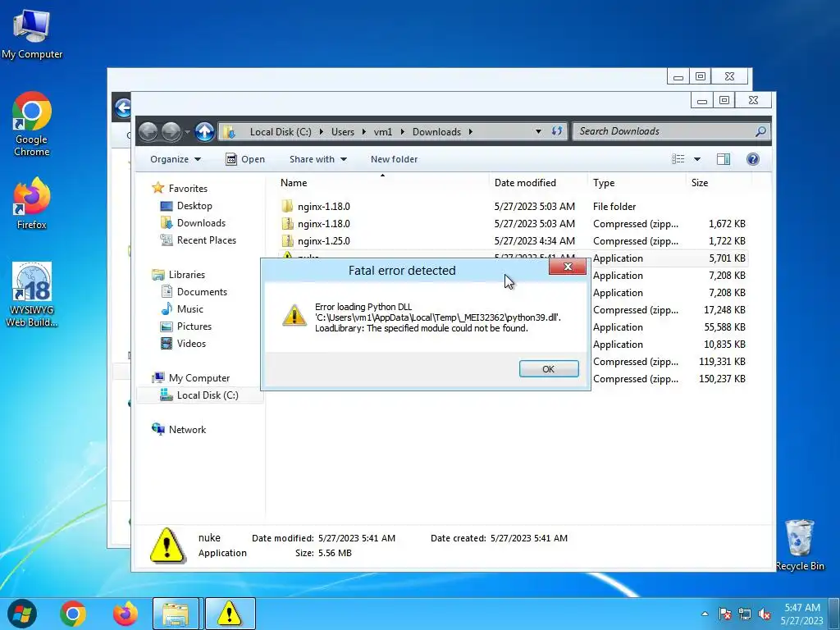The height and width of the screenshot is (630, 840).
Task: Launch Chrome from the taskbar
Action: 73,614
